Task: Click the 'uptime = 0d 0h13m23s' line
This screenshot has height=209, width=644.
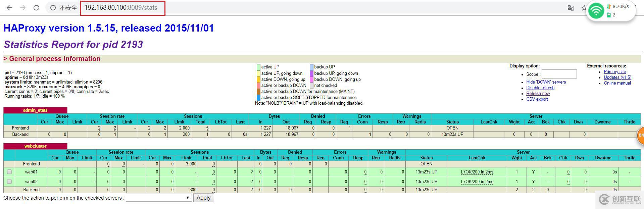Action: click(27, 77)
